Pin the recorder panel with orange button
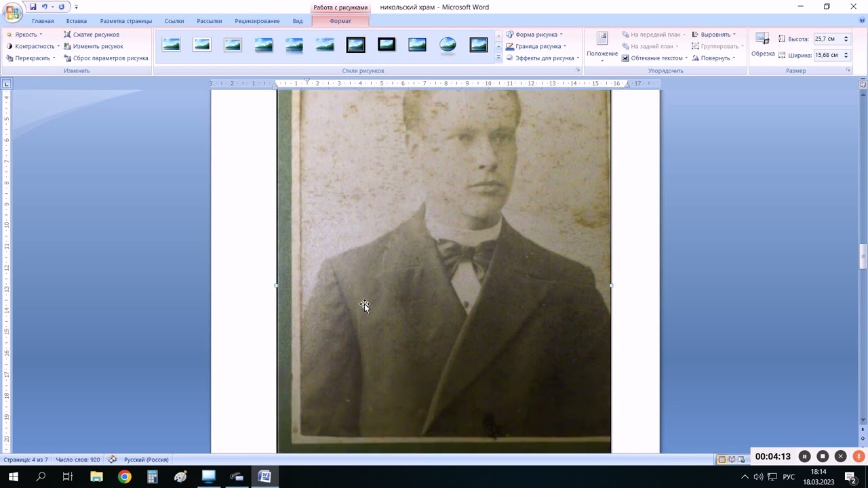Image resolution: width=868 pixels, height=488 pixels. tap(859, 457)
